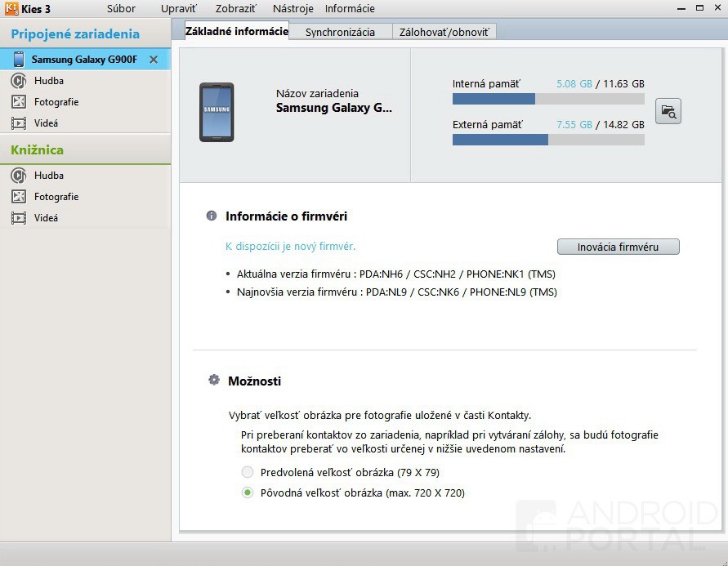Switch to the Synchronizácia tab
Viewport: 728px width, 566px height.
(340, 32)
